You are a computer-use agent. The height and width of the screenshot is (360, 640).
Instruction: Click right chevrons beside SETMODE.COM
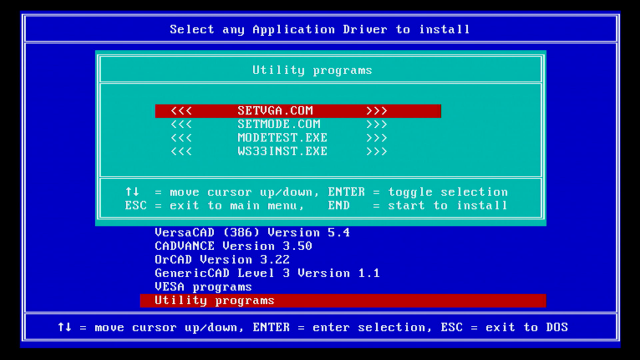(376, 124)
